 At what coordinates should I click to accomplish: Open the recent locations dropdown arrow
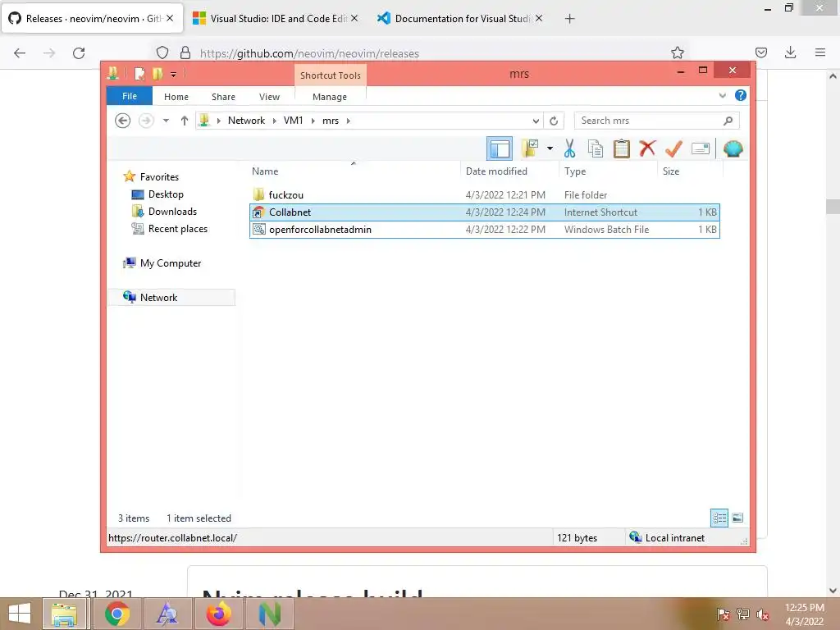click(x=166, y=121)
